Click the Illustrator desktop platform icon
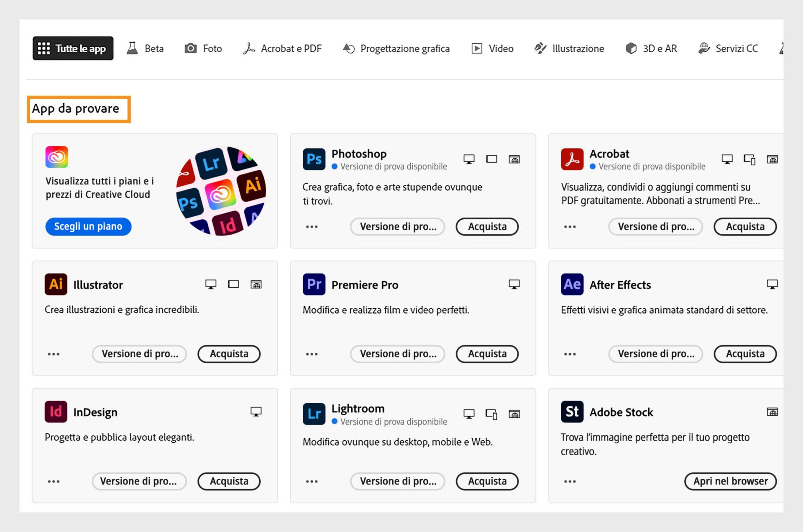The width and height of the screenshot is (803, 532). point(211,285)
